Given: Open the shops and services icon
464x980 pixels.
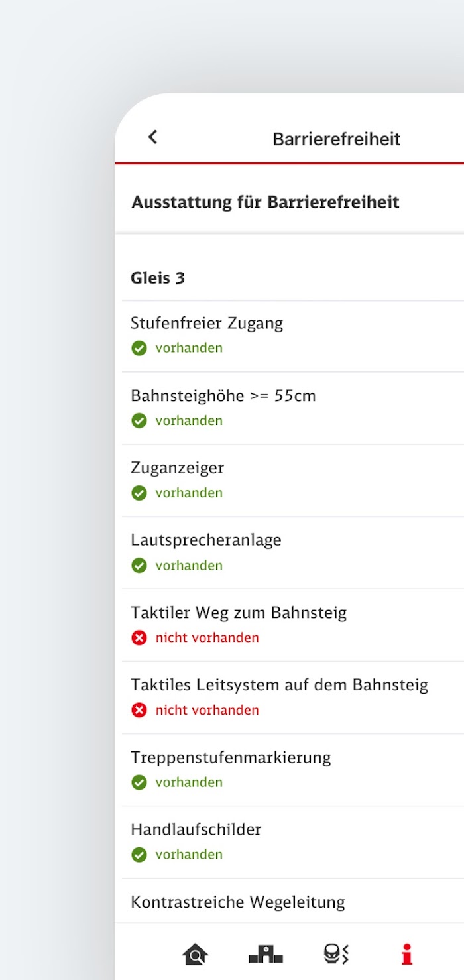Looking at the screenshot, I should point(336,955).
